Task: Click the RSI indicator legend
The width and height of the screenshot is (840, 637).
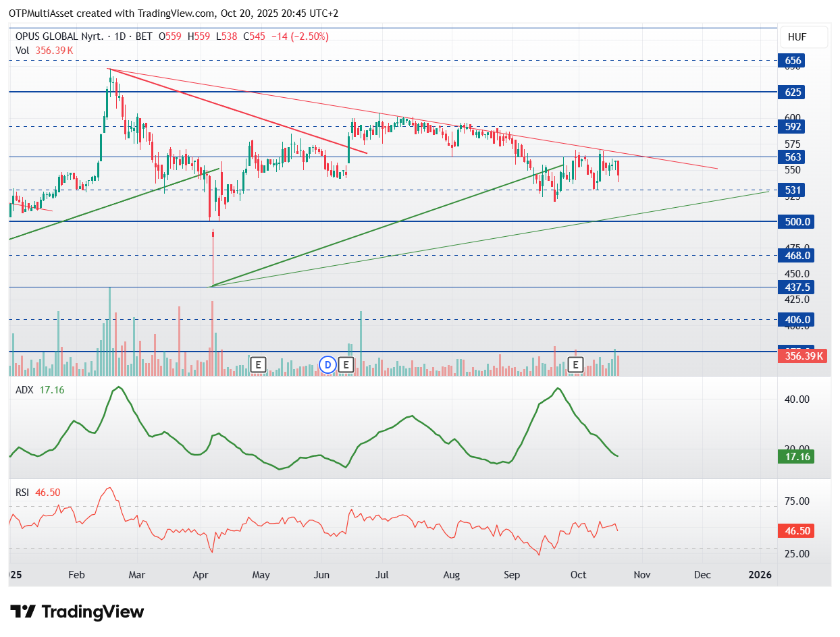Action: point(38,493)
